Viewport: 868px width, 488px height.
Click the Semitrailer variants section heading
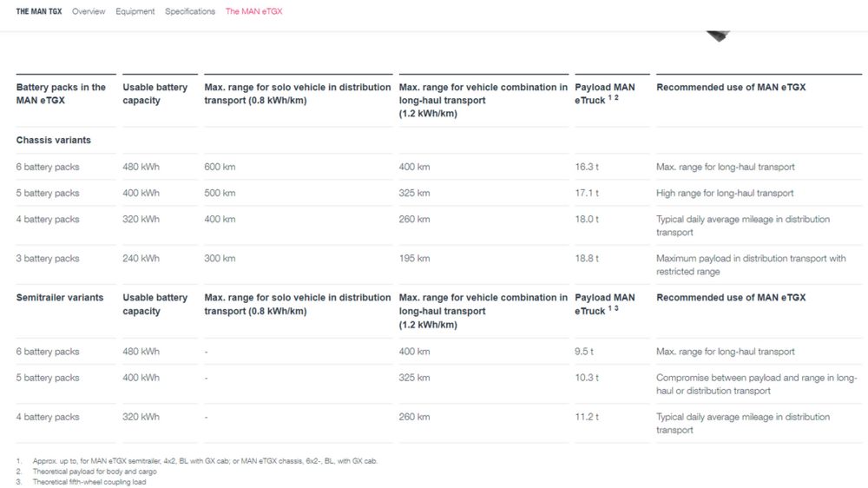pos(60,298)
